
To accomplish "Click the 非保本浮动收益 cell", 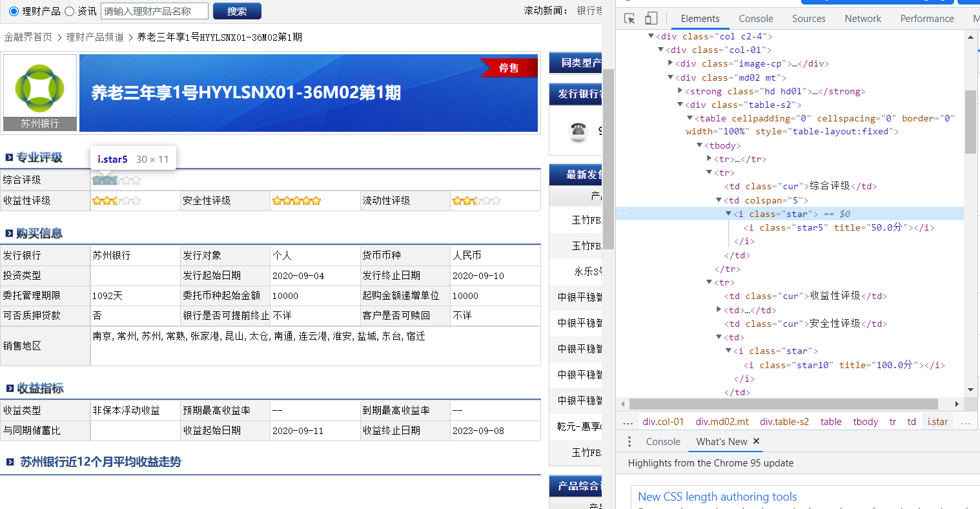I will pos(136,411).
